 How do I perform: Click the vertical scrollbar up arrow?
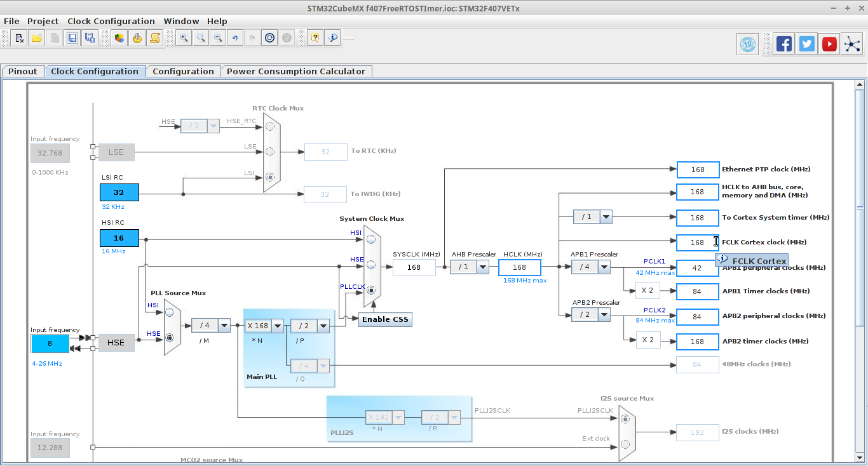coord(860,84)
